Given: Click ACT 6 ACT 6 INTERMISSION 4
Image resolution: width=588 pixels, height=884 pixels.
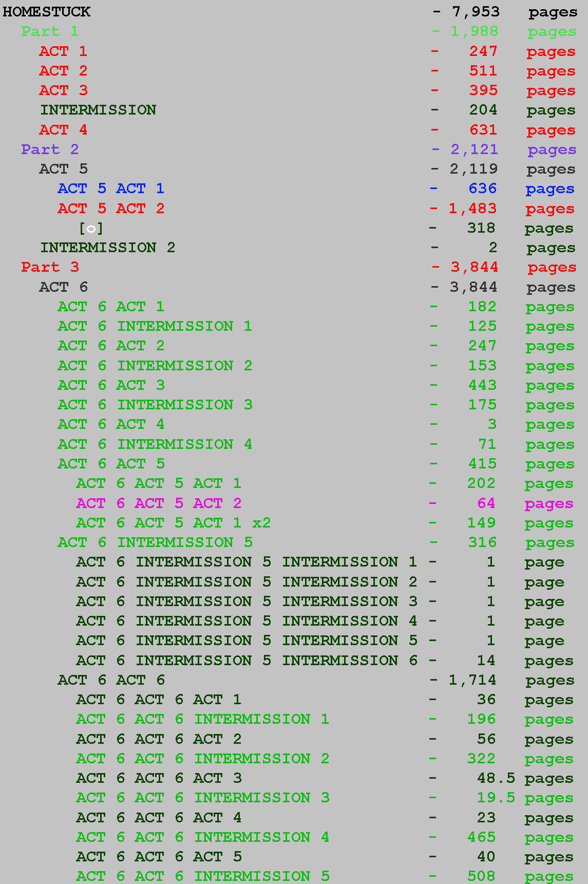Looking at the screenshot, I should coord(202,837).
